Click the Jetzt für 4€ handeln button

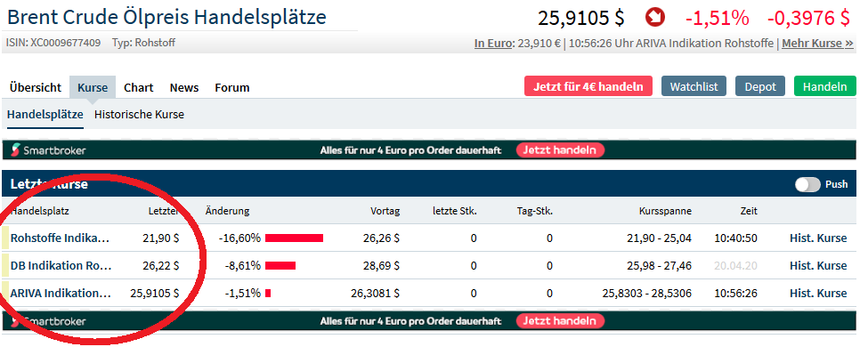(588, 86)
